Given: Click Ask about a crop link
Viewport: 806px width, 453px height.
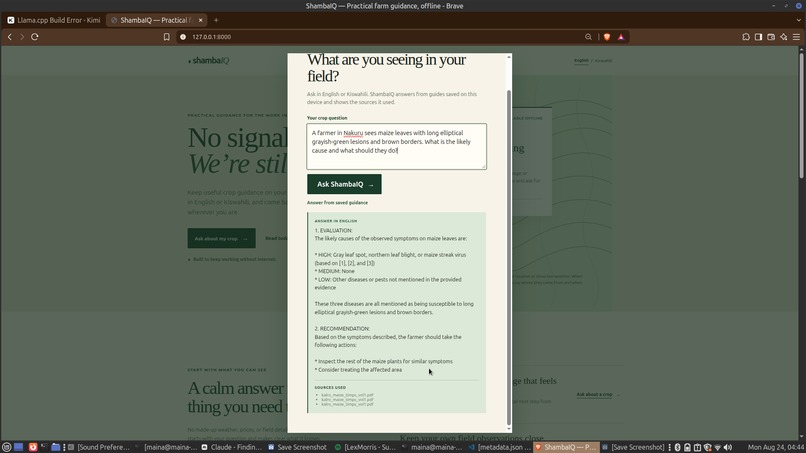Looking at the screenshot, I should coord(594,394).
